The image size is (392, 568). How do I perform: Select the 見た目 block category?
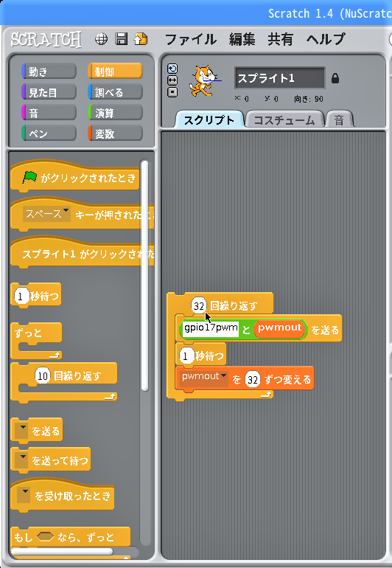pyautogui.click(x=49, y=92)
